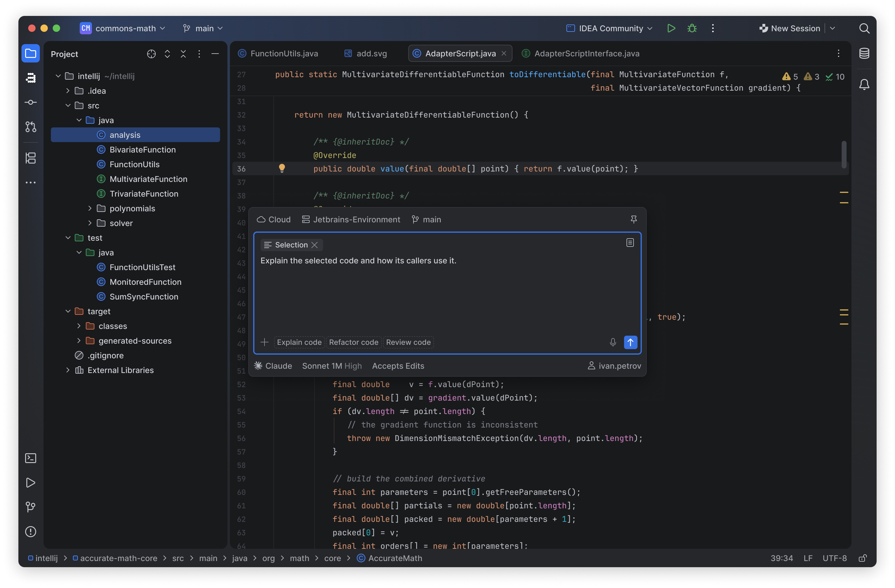Viewport: 895px width, 588px height.
Task: Click the Explain code suggestion
Action: [x=299, y=342]
